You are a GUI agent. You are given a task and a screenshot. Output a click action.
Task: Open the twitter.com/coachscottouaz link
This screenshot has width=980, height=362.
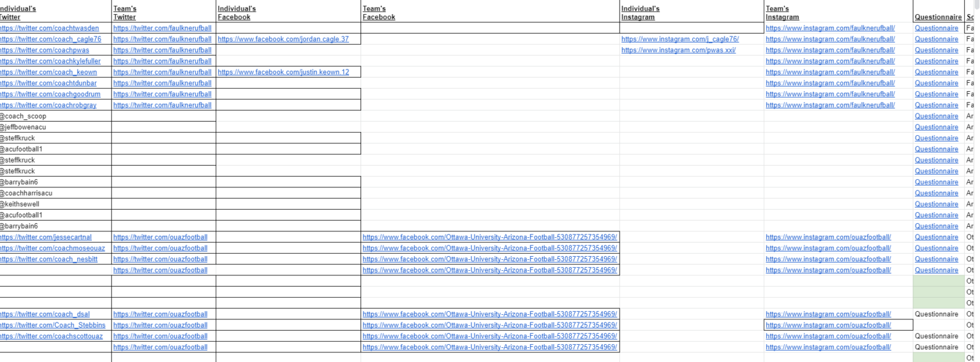(50, 336)
